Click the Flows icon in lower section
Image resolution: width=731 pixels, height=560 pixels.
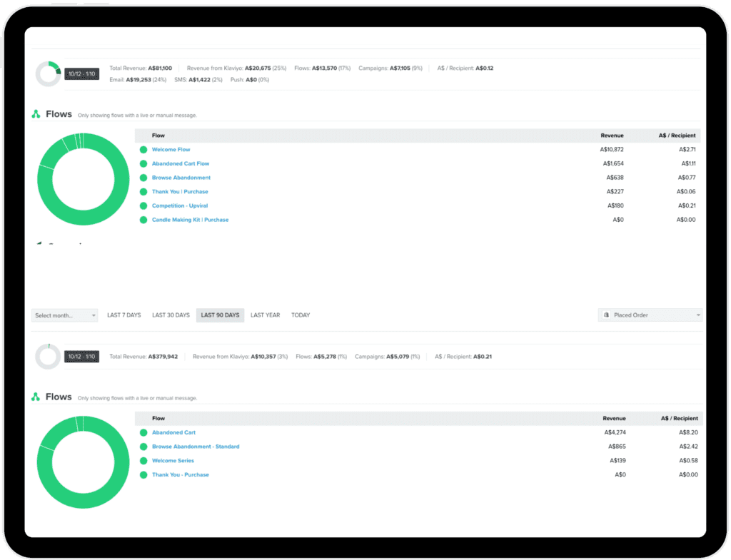click(36, 397)
